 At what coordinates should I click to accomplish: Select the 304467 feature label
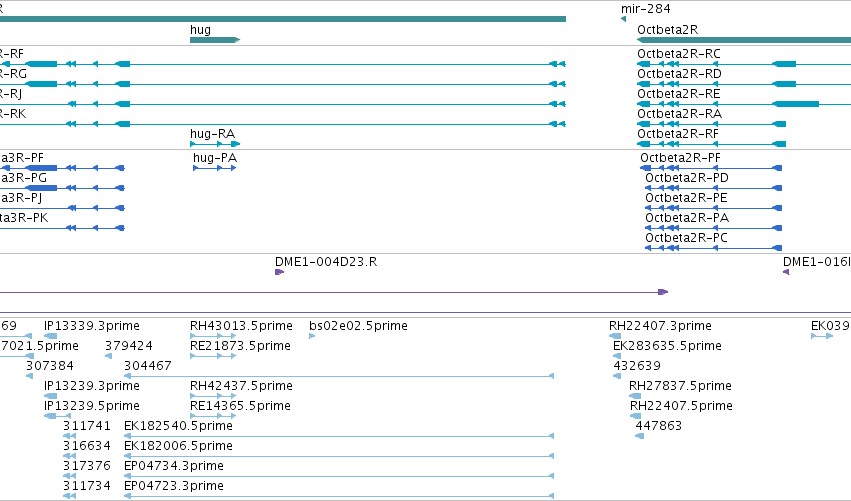coord(148,366)
